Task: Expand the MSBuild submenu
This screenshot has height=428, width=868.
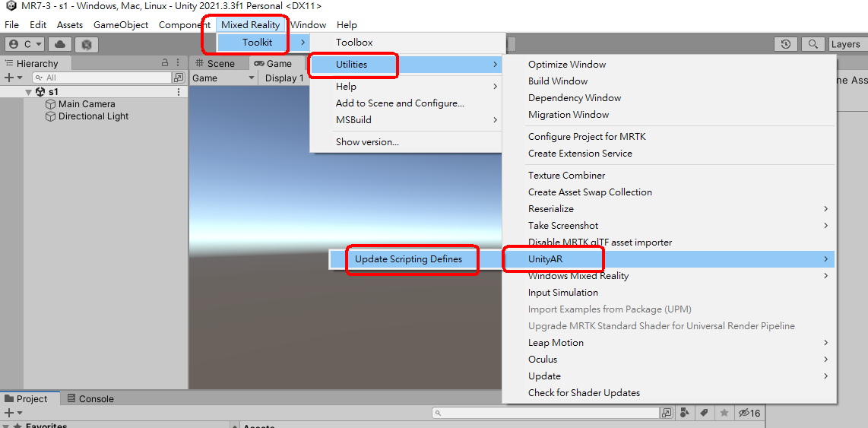Action: [x=407, y=119]
